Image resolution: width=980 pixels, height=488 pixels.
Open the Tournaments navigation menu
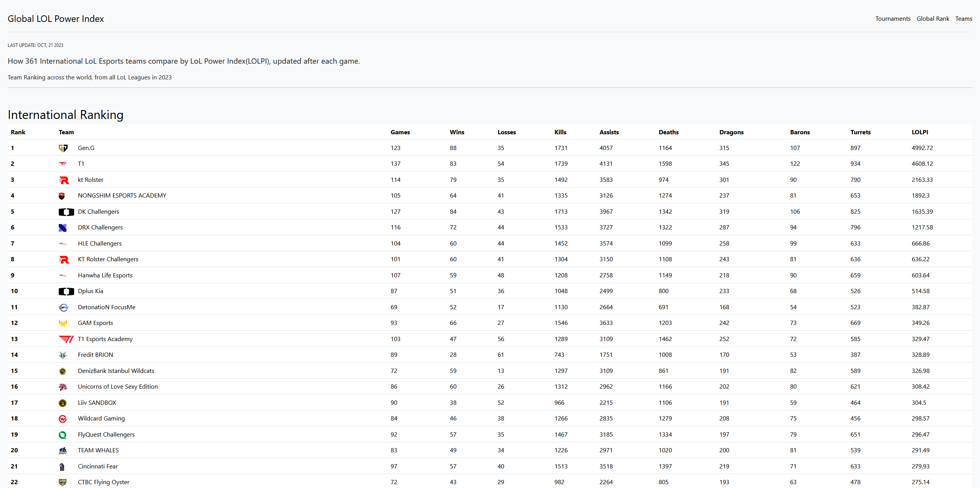click(x=892, y=19)
